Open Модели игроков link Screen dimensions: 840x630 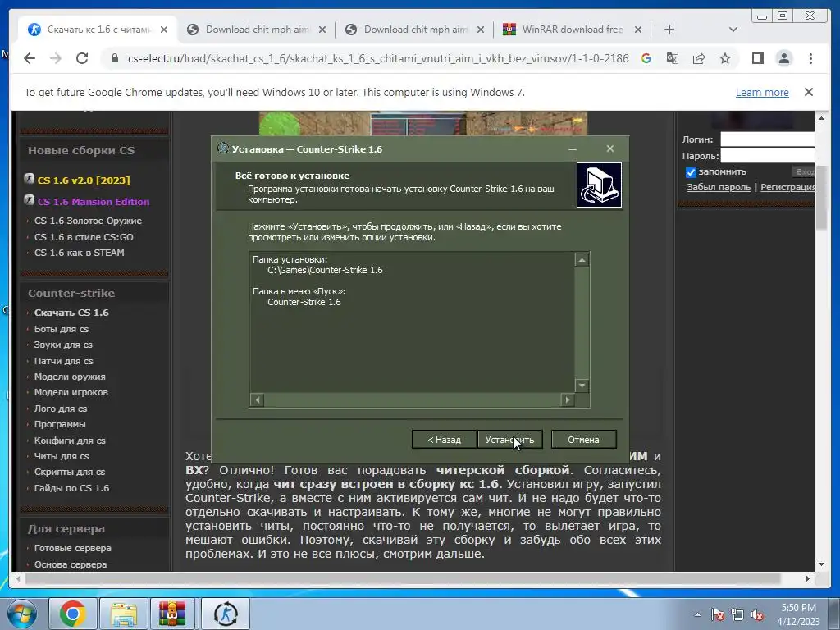point(71,392)
